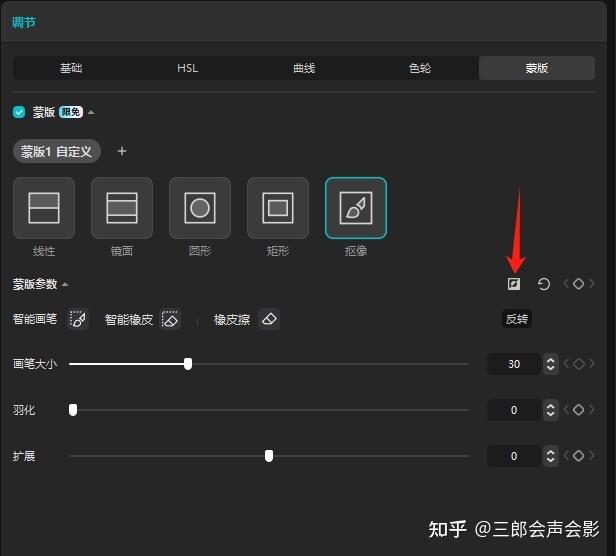Open the 扩展 value stepper
616x556 pixels.
point(550,456)
